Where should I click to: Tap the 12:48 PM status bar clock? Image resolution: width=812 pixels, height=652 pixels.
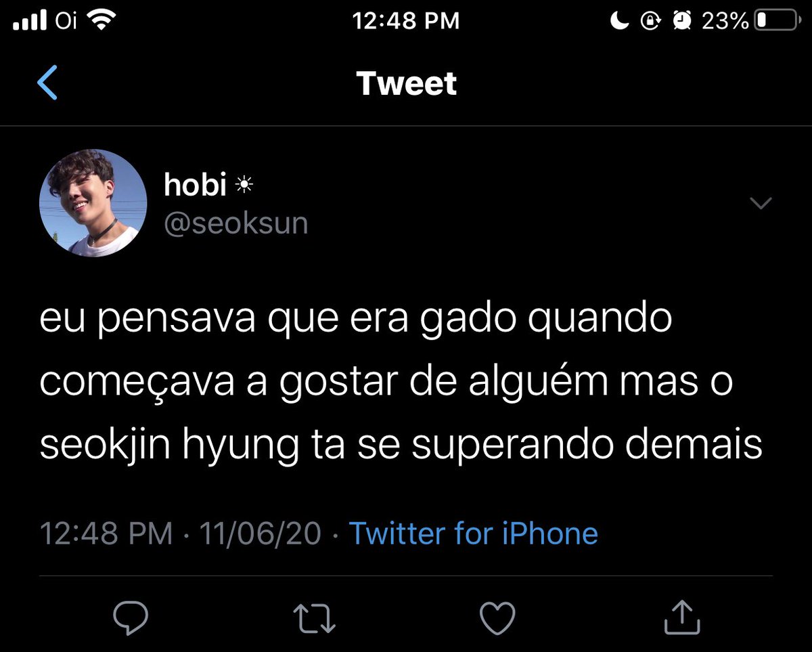[406, 21]
